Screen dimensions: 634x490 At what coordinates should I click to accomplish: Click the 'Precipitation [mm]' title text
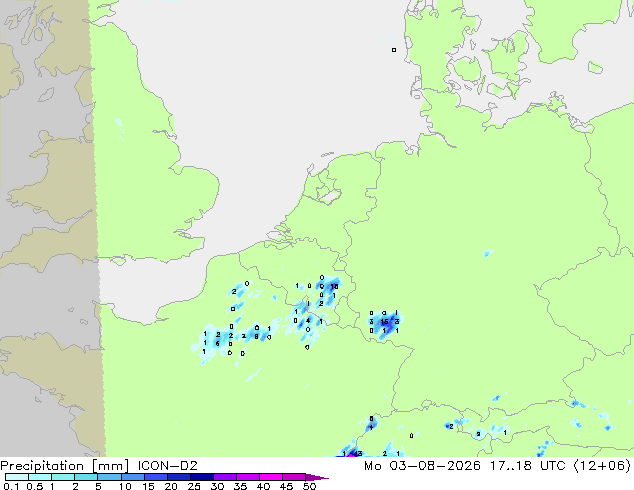64,466
